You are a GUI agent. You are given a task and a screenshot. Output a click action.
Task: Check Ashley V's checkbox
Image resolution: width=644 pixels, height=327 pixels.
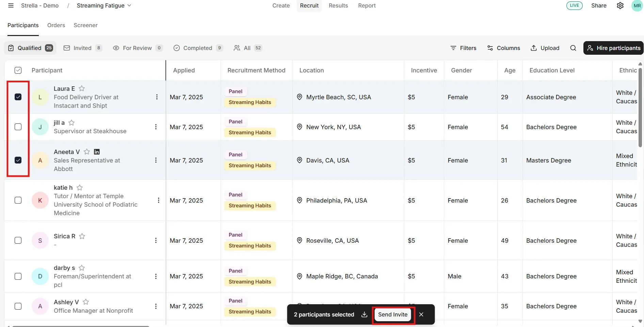(18, 306)
